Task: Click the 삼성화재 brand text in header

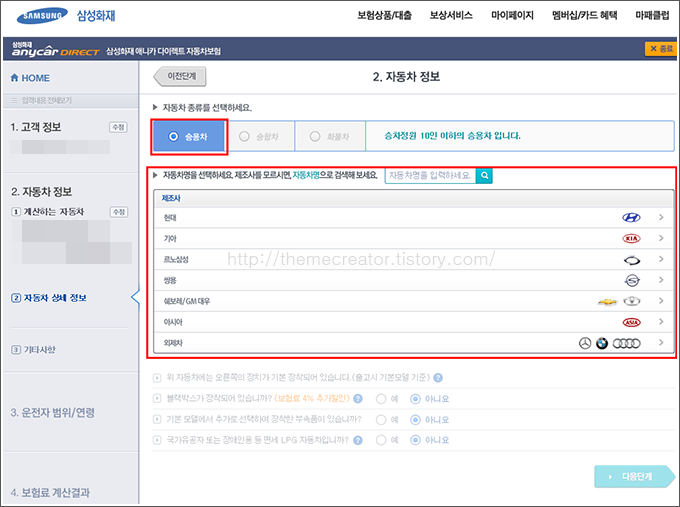Action: pyautogui.click(x=96, y=16)
